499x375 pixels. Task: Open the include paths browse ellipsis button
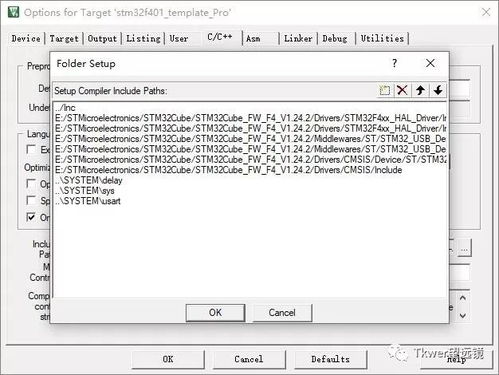[x=464, y=248]
